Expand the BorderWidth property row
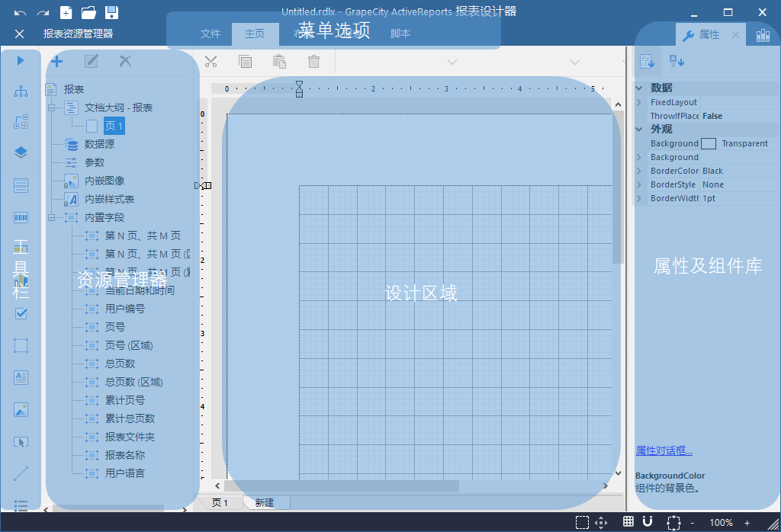 coord(639,198)
